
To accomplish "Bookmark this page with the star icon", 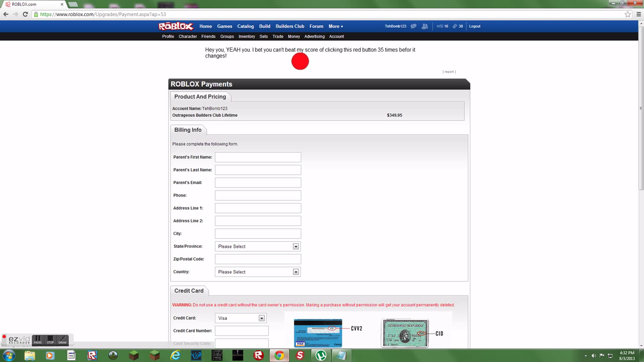I will (x=627, y=14).
